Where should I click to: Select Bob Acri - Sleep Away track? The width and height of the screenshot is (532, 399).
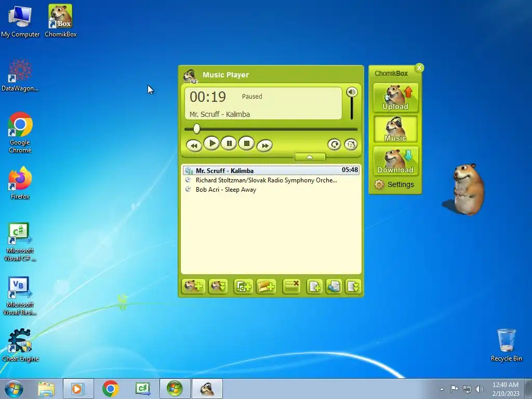(x=271, y=190)
